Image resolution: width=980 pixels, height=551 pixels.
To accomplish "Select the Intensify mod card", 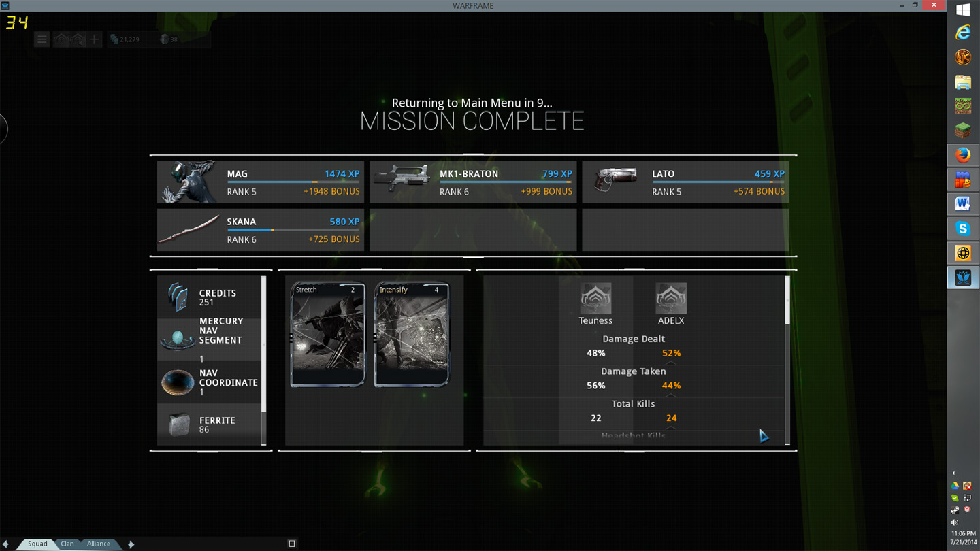I will click(x=412, y=335).
